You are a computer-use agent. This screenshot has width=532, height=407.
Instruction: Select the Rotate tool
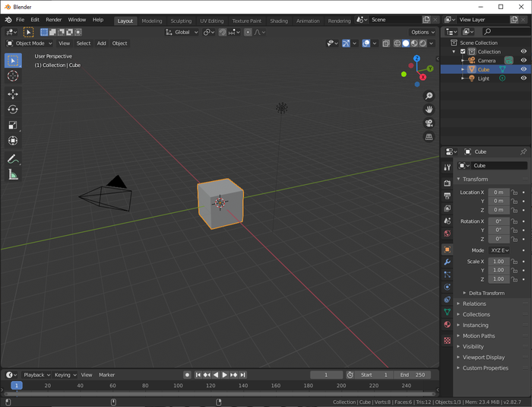[13, 110]
